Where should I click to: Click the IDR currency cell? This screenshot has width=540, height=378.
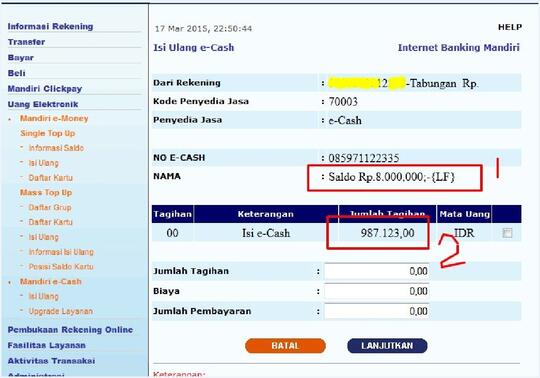click(x=464, y=233)
